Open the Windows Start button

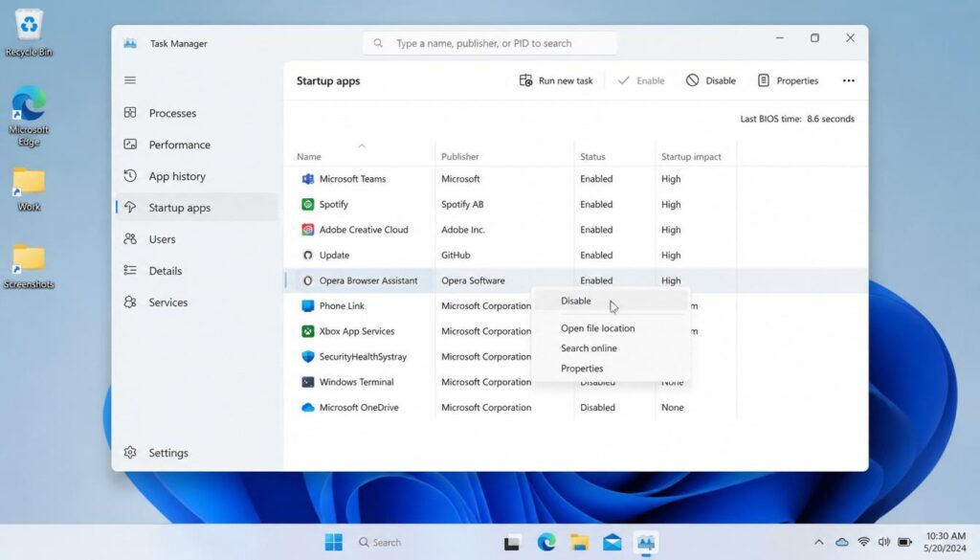pyautogui.click(x=334, y=542)
